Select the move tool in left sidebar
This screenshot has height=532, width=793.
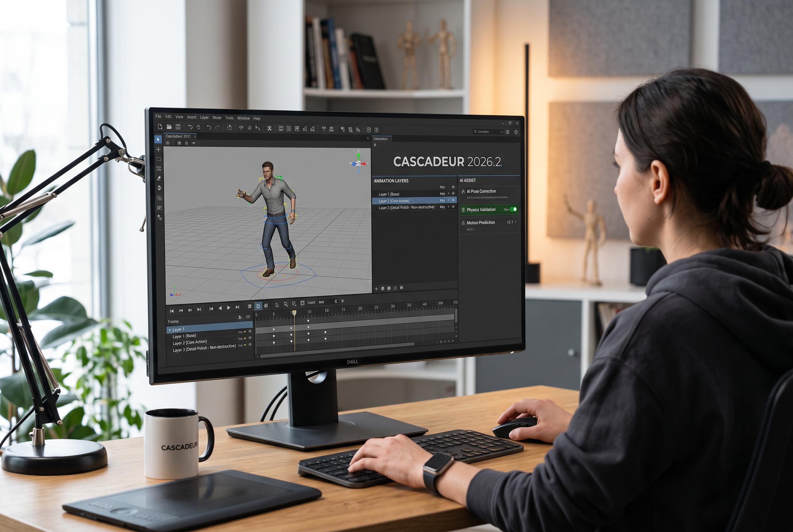(158, 149)
